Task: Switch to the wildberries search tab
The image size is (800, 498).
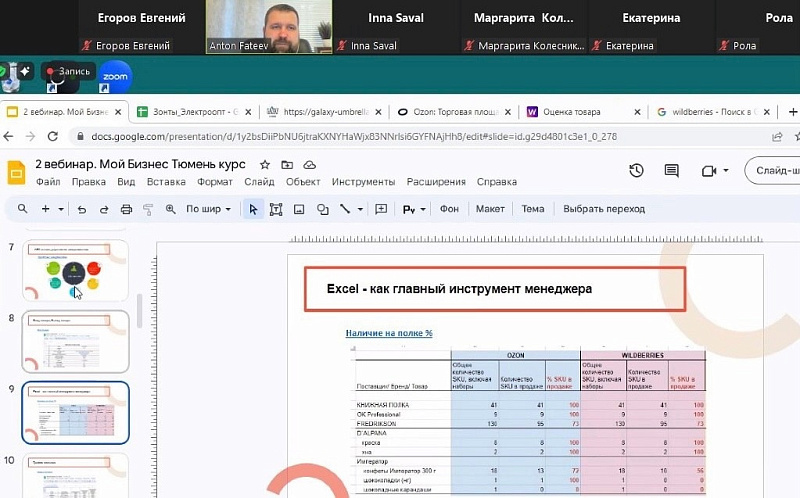Action: pos(713,112)
